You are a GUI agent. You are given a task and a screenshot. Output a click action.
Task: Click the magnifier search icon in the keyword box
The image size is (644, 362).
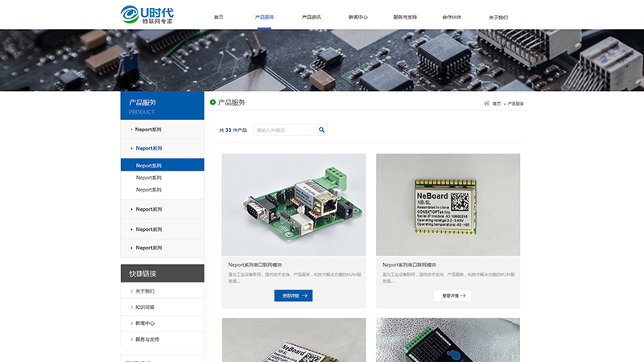pyautogui.click(x=321, y=130)
